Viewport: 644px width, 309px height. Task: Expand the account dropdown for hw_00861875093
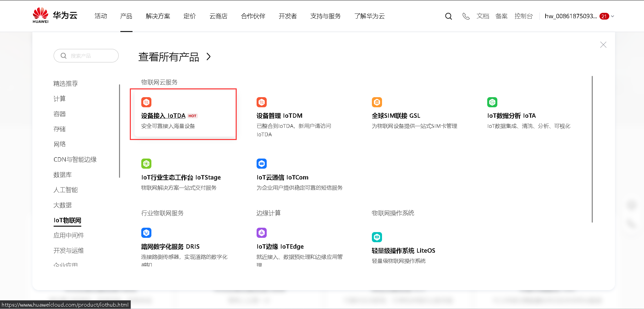pyautogui.click(x=613, y=16)
